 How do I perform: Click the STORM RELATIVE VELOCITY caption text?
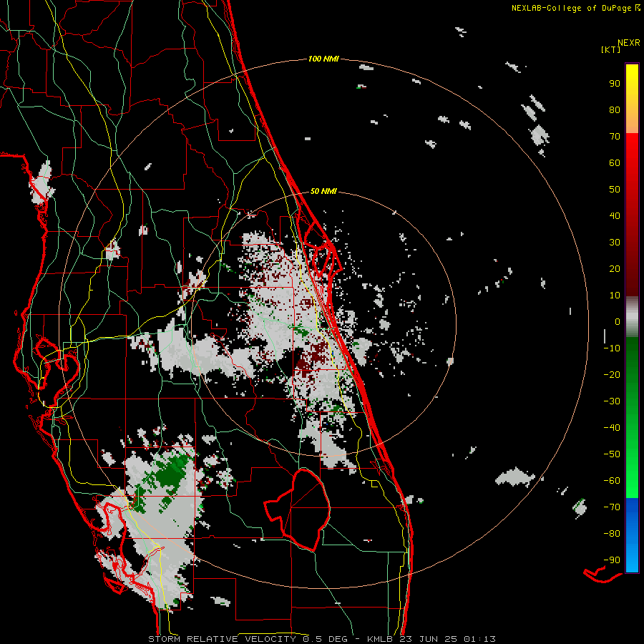pos(222,639)
